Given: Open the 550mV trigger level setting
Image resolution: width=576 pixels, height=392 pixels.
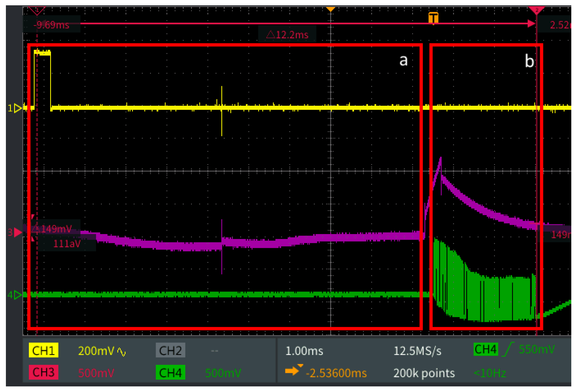Looking at the screenshot, I should pyautogui.click(x=536, y=349).
